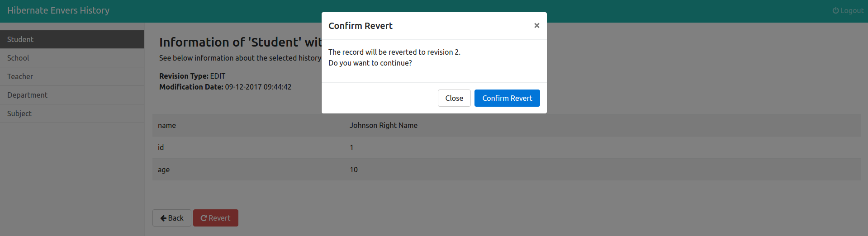Screen dimensions: 868x236
Task: Click the 'Johnson Right Name' value cell
Action: (384, 125)
